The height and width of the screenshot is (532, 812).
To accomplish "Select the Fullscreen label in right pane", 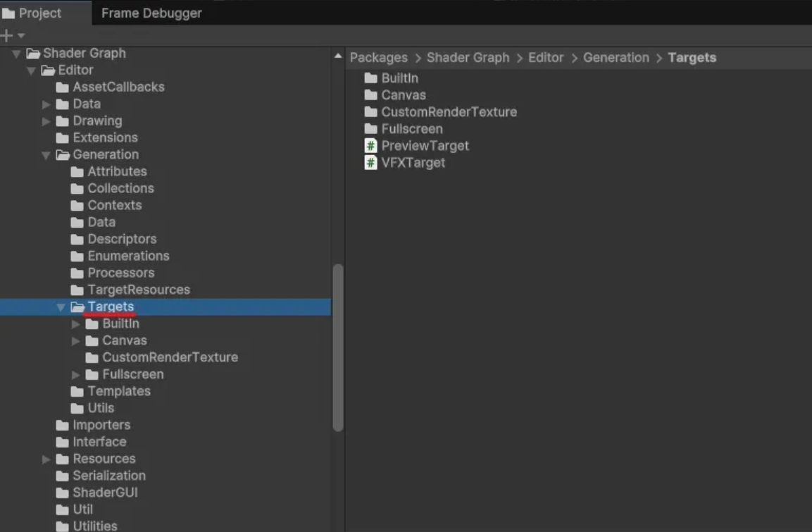I will coord(412,129).
